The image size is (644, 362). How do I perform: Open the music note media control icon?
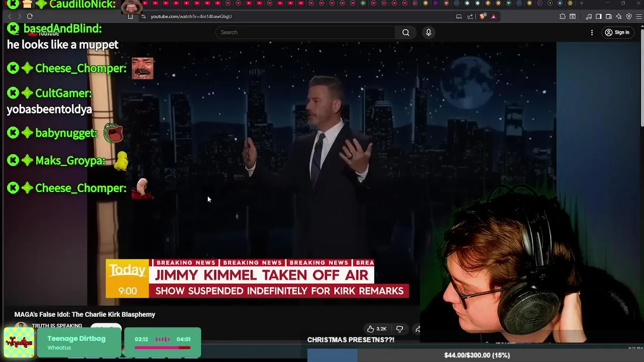pyautogui.click(x=589, y=17)
